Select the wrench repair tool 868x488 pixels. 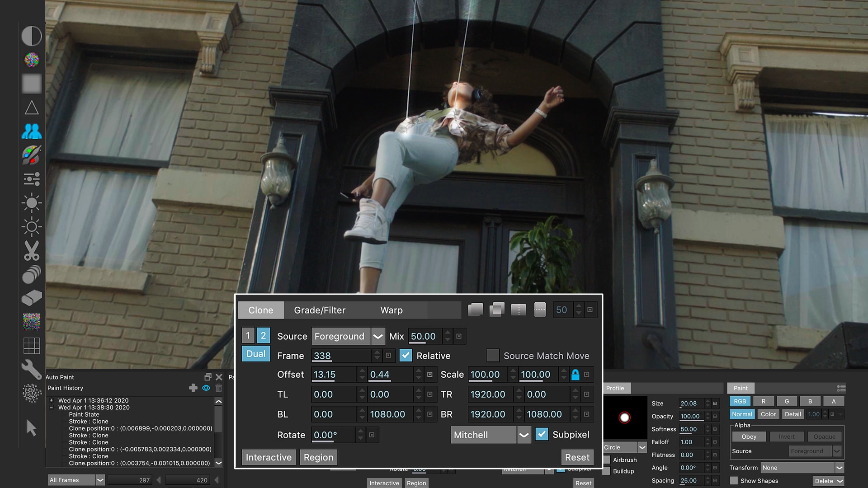[32, 370]
